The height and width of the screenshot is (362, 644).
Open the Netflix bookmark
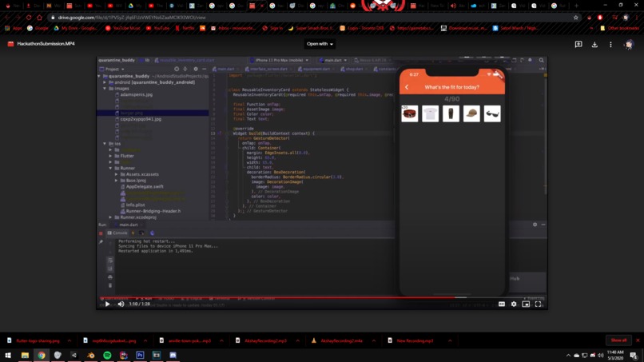(185, 28)
